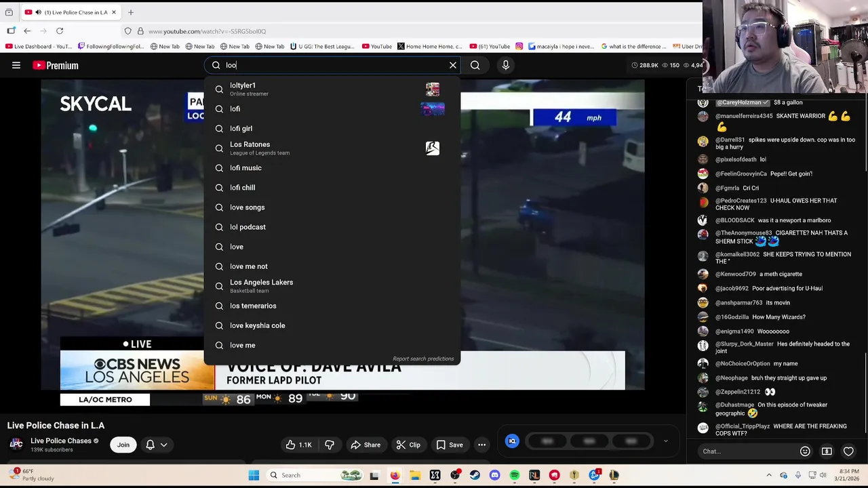Expand notification options chevron
Screen dimensions: 868x488
(x=164, y=445)
